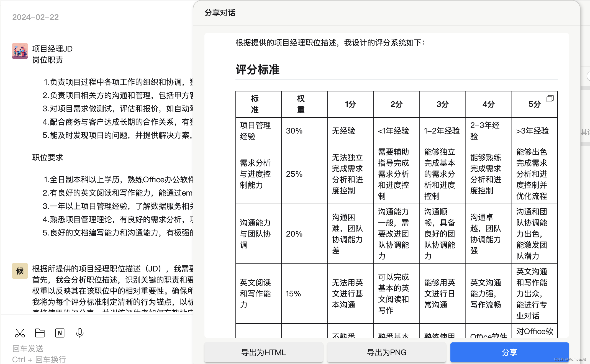Click the 导出为PNG button
Screen dimensions: 590x364
pyautogui.click(x=386, y=352)
